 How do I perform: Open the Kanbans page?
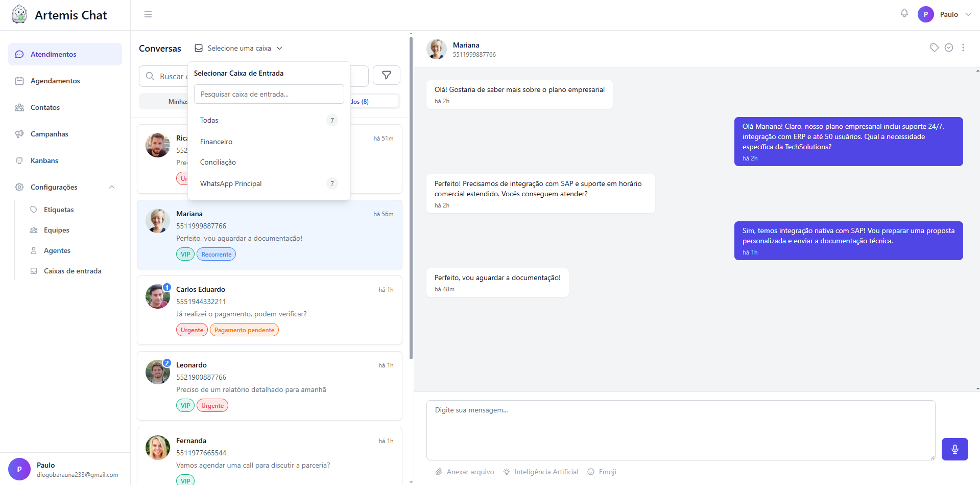pos(44,160)
